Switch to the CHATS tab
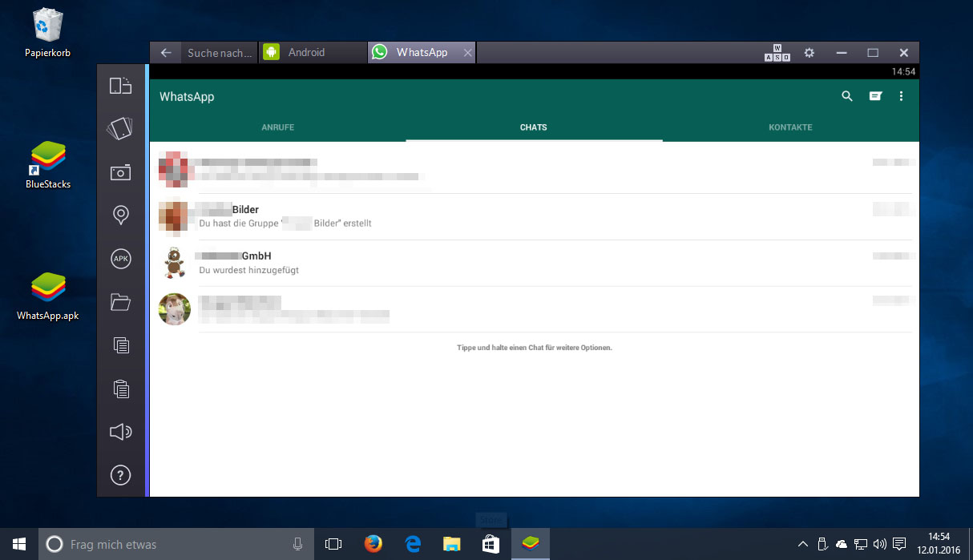 coord(534,127)
